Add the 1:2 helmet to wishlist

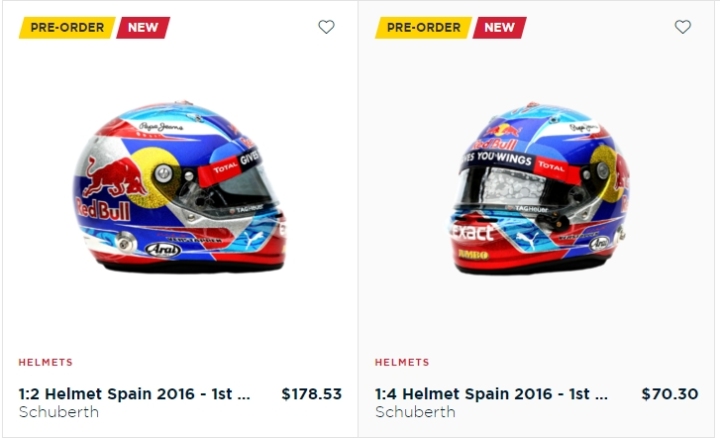coord(326,27)
